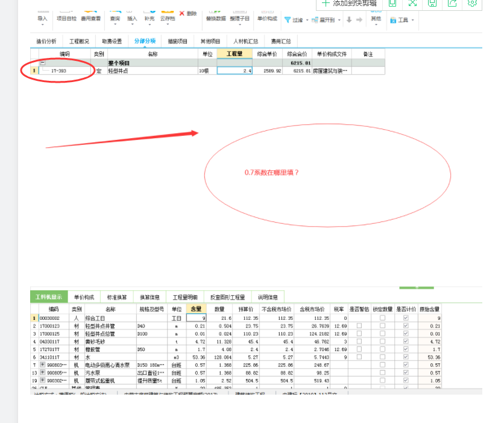Toggle 是否暂估 for 轻型井点井管 row
Viewport: 504px width, 423px height.
[359, 326]
